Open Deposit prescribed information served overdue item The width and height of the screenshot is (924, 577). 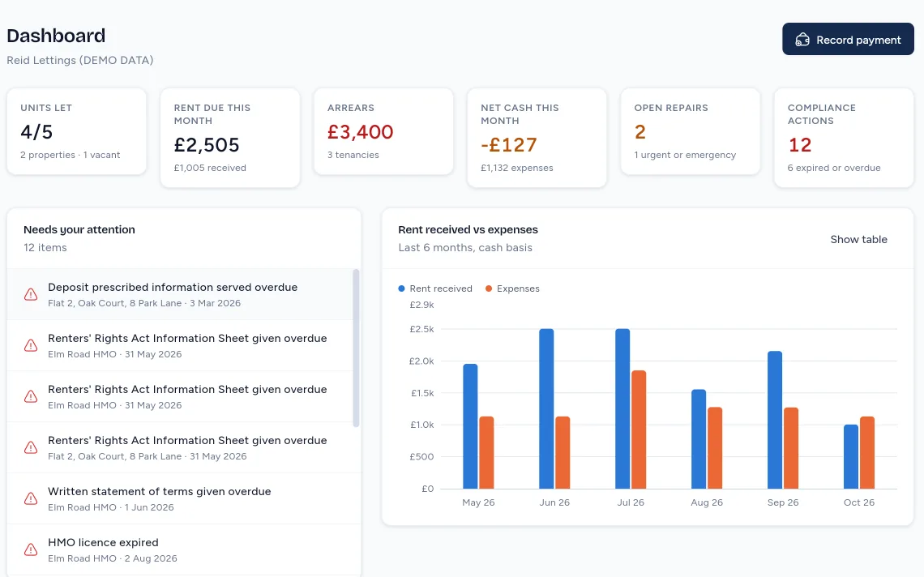180,295
